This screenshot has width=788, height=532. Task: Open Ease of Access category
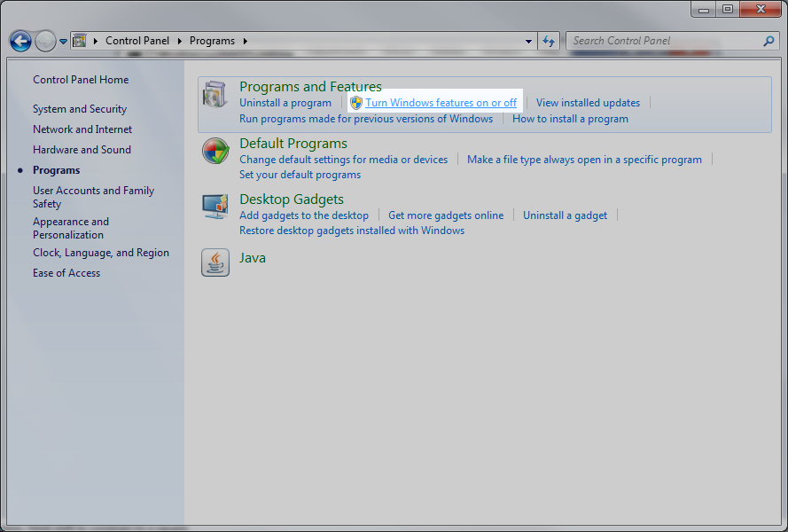coord(66,273)
